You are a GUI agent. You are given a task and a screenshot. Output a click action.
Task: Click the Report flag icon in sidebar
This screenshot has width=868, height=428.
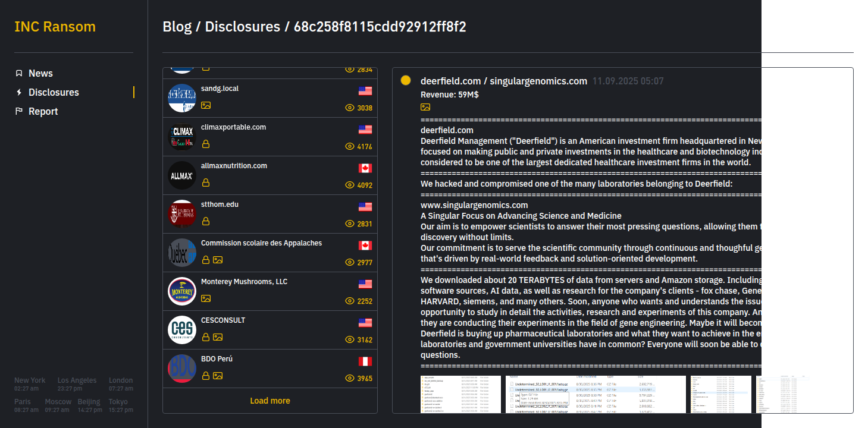19,111
